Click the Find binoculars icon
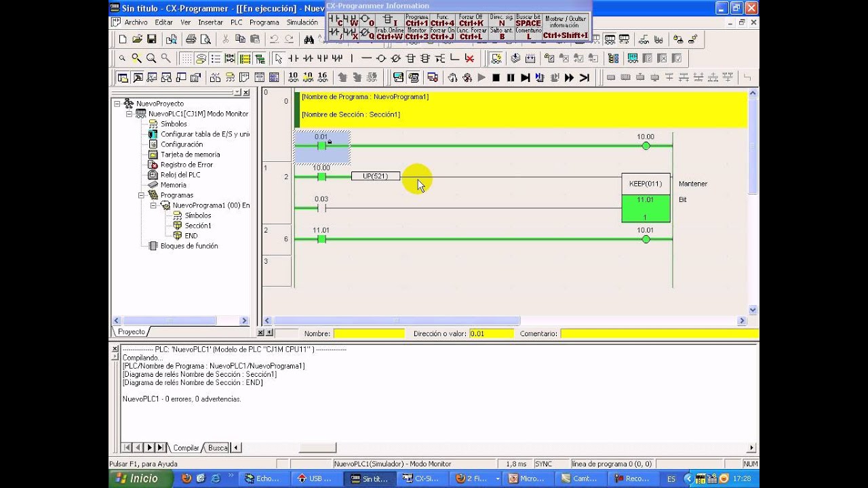This screenshot has width=868, height=488. click(309, 39)
